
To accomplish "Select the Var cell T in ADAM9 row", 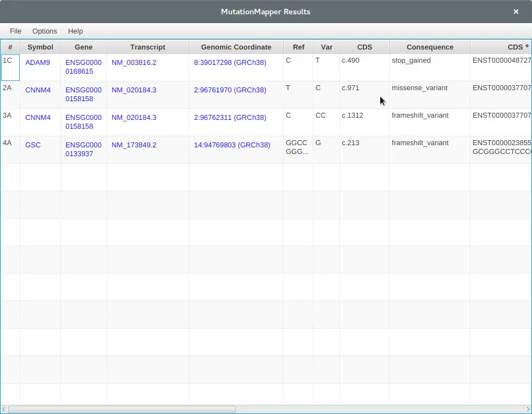I will tap(326, 68).
